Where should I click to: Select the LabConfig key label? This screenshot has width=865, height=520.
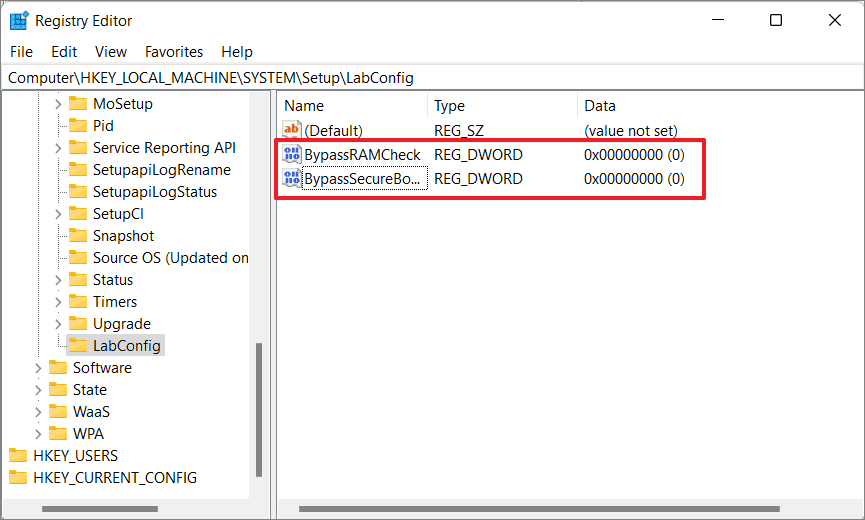127,346
